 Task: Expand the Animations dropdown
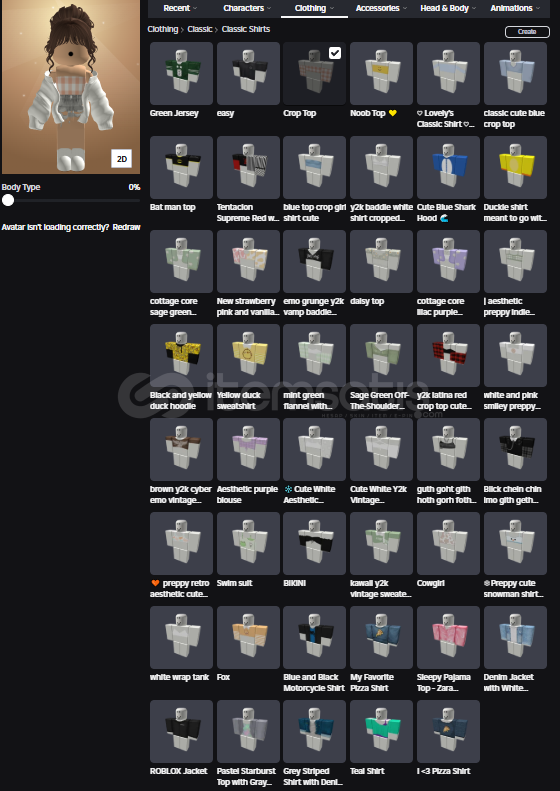pyautogui.click(x=515, y=8)
